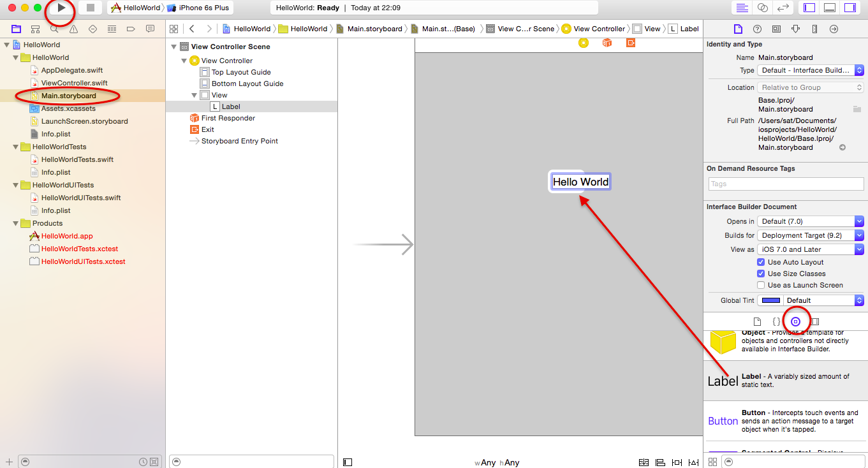Image resolution: width=868 pixels, height=468 pixels.
Task: Show the Media library
Action: [x=814, y=321]
